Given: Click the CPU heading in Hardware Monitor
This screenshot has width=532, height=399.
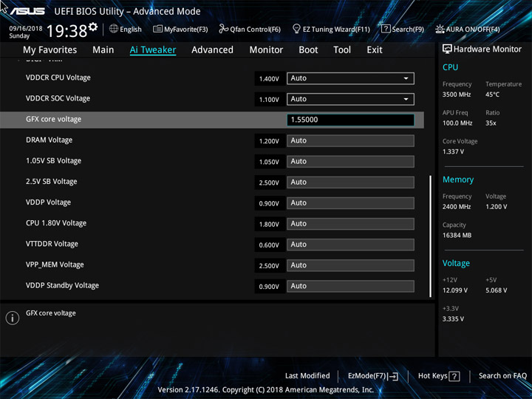Looking at the screenshot, I should pyautogui.click(x=450, y=67).
